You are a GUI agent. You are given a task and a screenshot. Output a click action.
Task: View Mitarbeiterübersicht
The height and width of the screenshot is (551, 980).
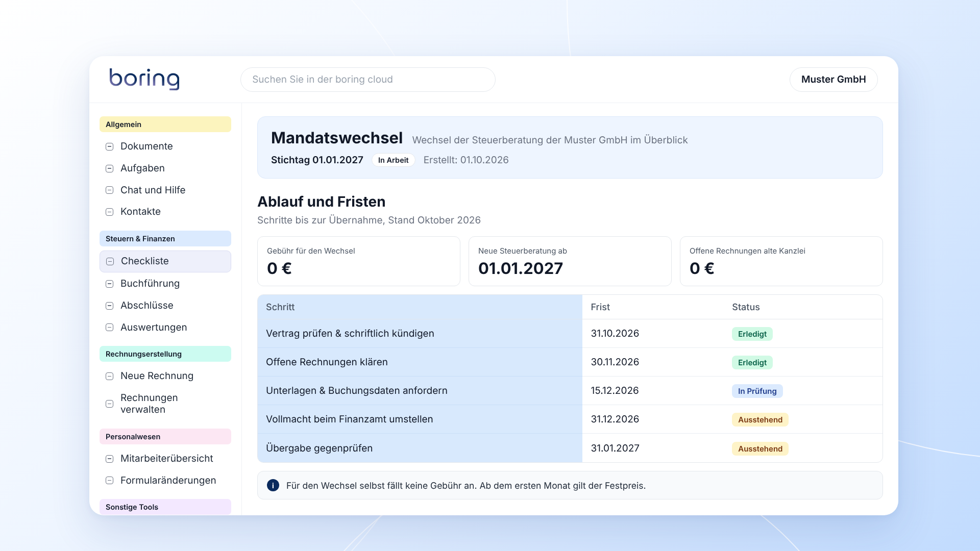pyautogui.click(x=165, y=459)
